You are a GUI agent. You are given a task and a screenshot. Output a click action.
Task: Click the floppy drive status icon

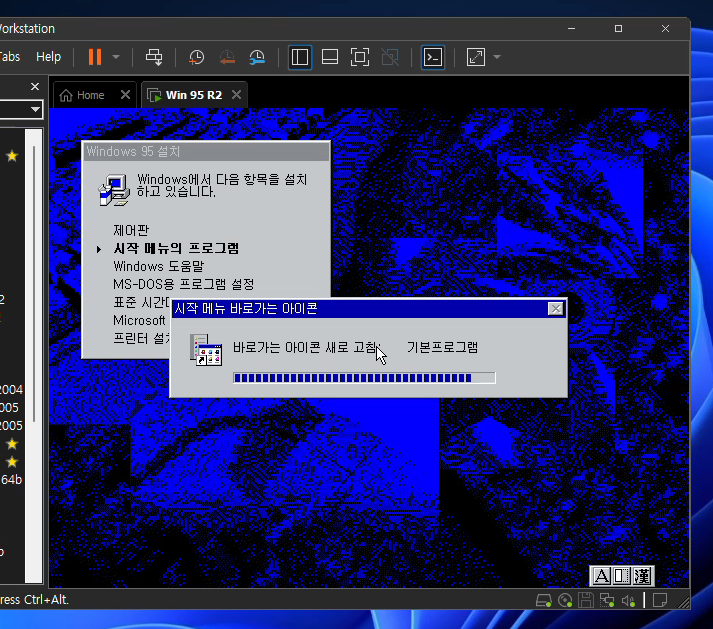(586, 600)
